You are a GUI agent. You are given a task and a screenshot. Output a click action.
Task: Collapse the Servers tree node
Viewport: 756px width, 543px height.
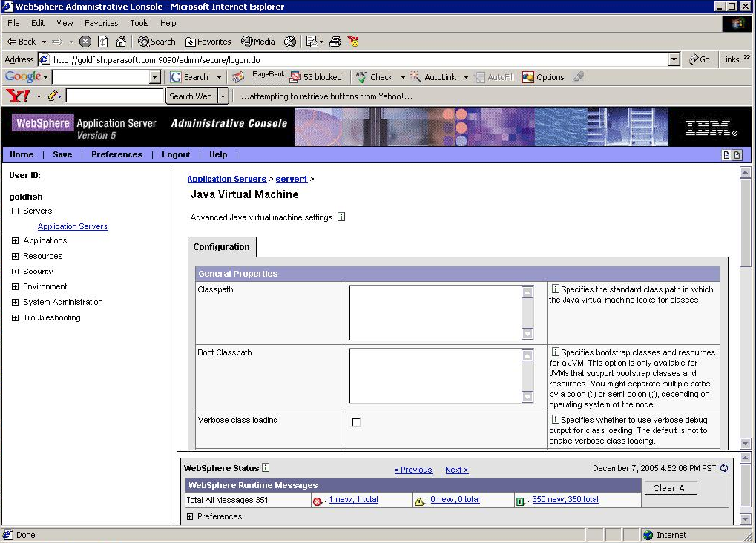15,211
